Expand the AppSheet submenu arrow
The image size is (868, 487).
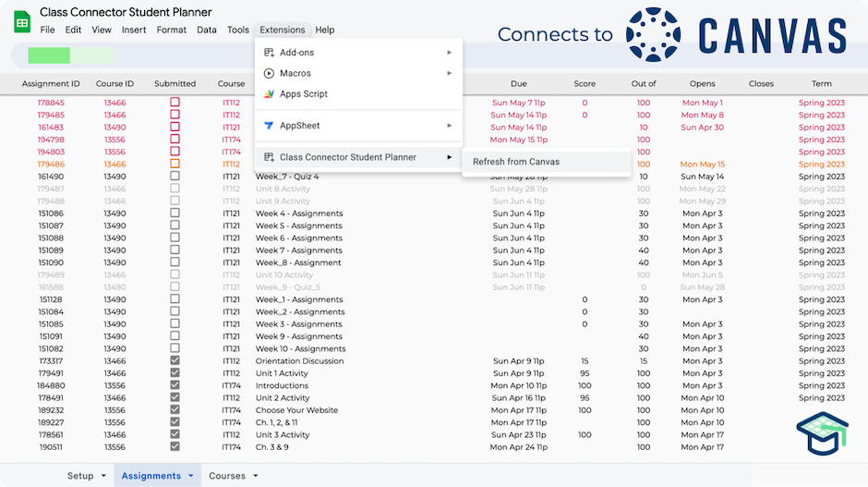coord(450,126)
